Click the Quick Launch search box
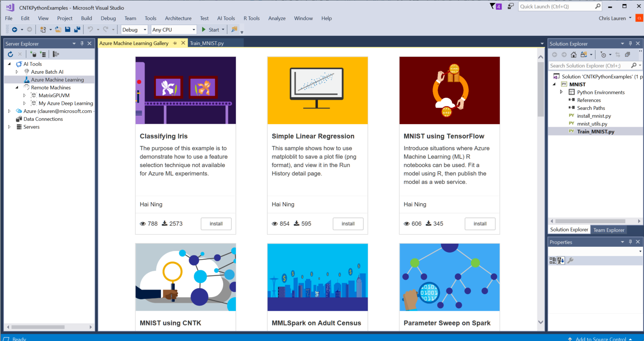The image size is (644, 341). tap(556, 6)
